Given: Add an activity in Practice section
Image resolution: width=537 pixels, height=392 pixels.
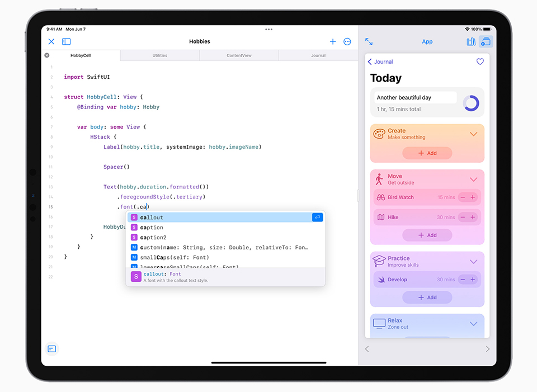Looking at the screenshot, I should point(427,297).
